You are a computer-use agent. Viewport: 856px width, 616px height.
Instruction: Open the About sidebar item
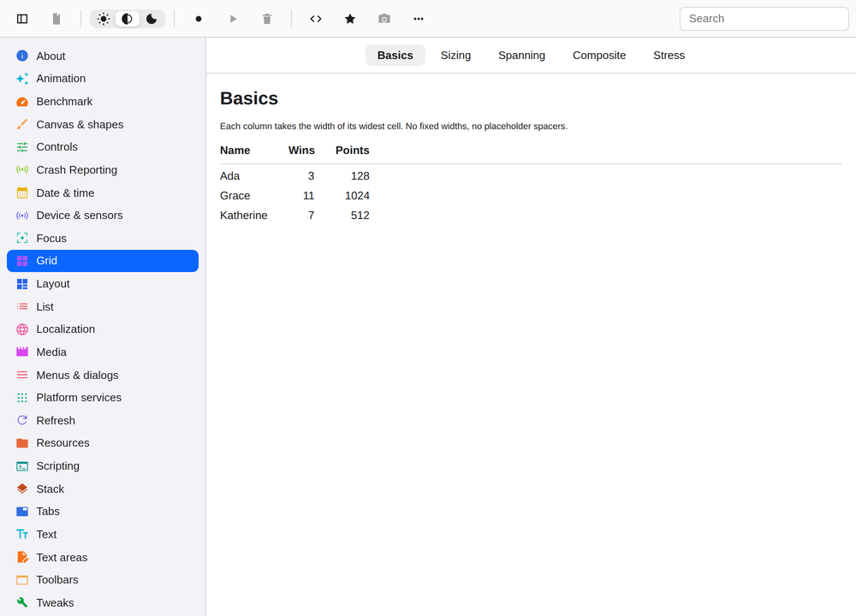(103, 56)
